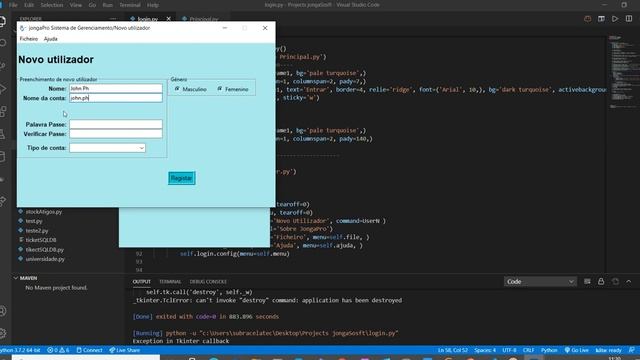
Task: Open universidade.py in explorer
Action: [x=45, y=259]
